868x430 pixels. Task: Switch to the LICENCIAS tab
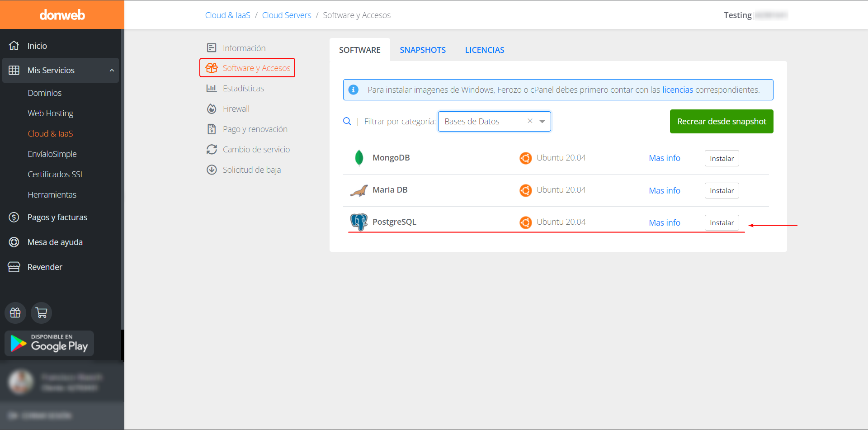coord(485,50)
